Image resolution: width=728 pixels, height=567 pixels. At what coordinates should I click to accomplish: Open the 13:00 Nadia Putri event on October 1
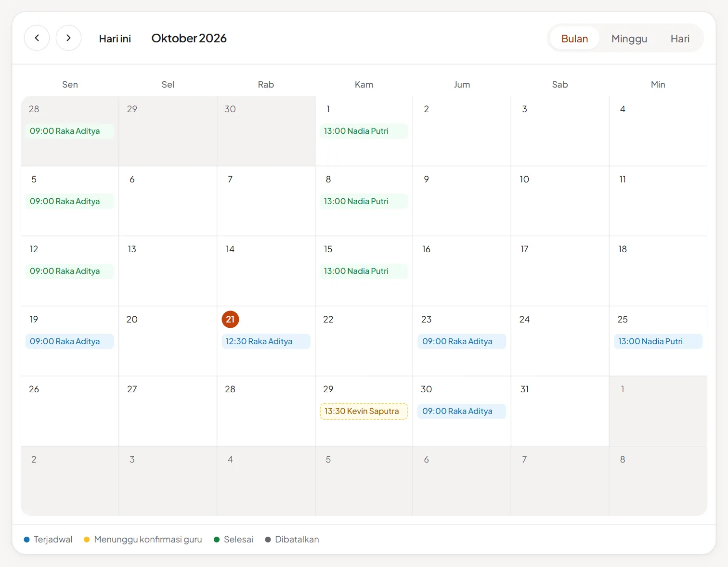click(x=364, y=131)
